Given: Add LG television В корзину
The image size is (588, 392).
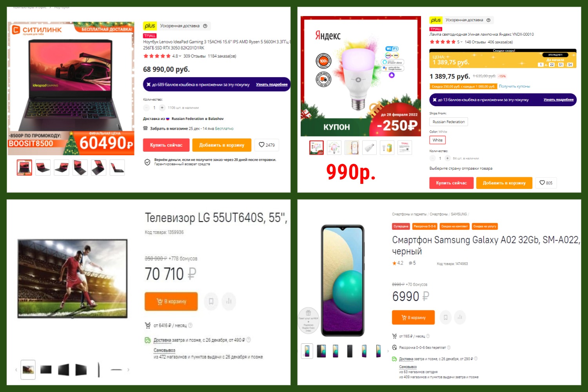Looking at the screenshot, I should pyautogui.click(x=171, y=301).
